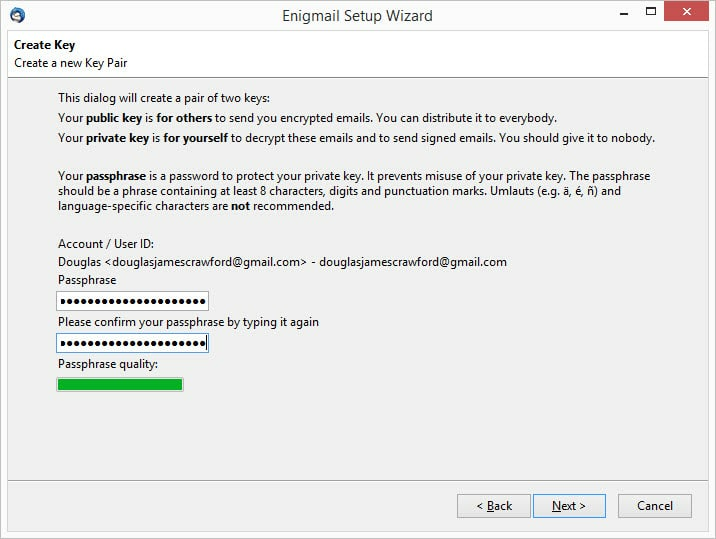This screenshot has width=716, height=539.
Task: Click the 'Account / User ID:' label
Action: click(x=106, y=244)
